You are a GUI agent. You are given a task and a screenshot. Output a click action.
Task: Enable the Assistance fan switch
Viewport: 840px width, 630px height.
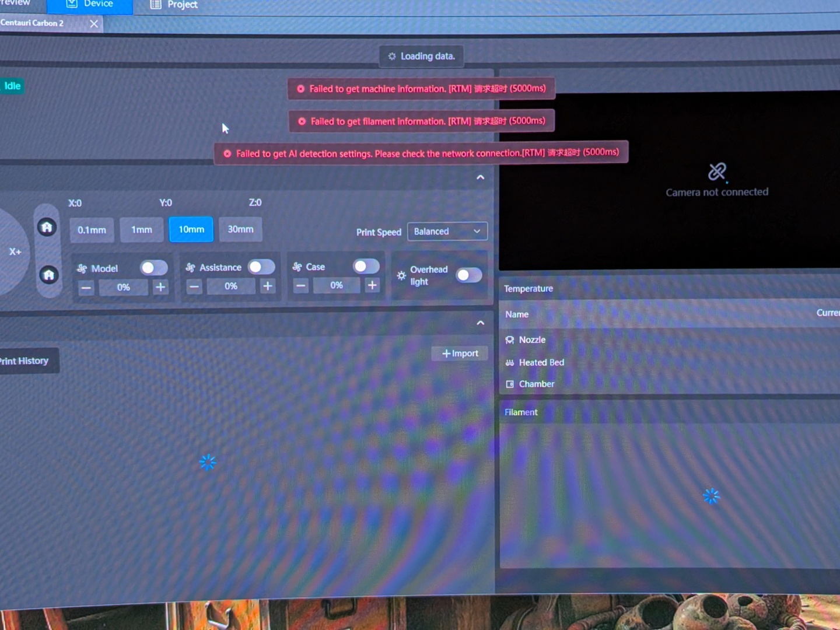261,267
